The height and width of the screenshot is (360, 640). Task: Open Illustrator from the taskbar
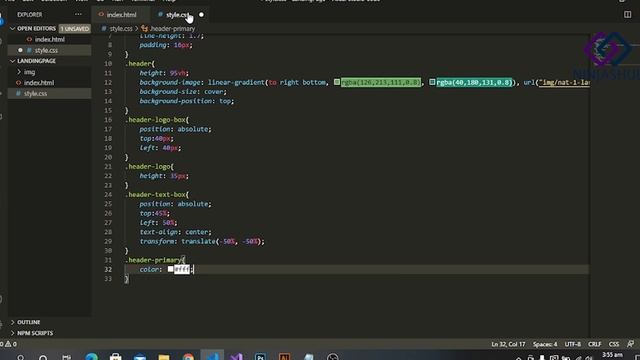point(284,357)
